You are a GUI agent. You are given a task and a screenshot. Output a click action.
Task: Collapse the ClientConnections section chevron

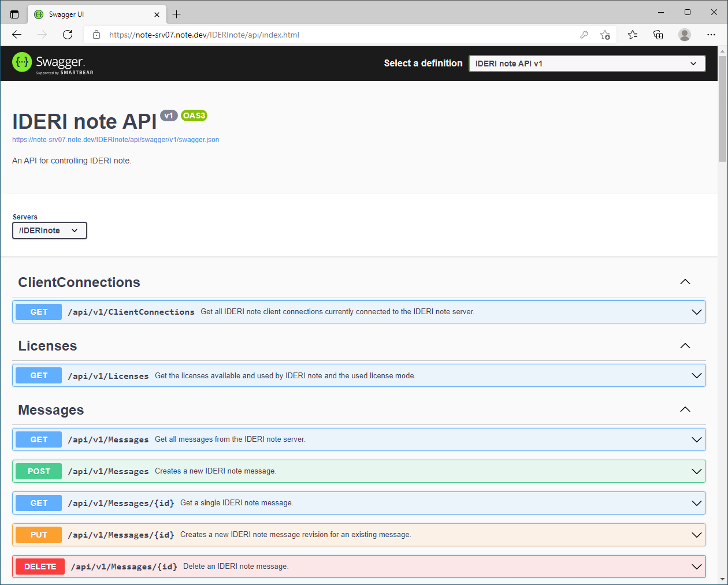tap(685, 282)
